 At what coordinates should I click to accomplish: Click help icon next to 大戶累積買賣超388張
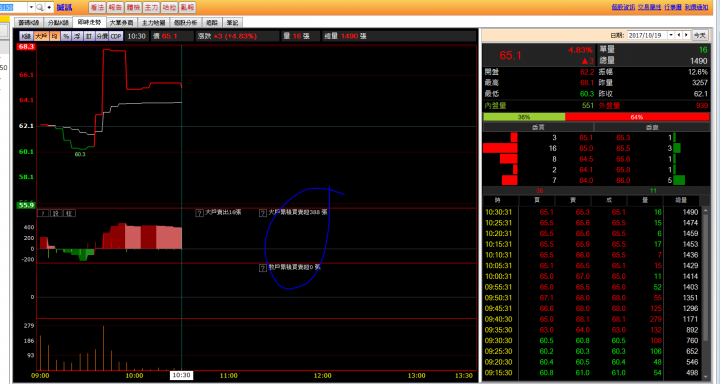click(x=263, y=213)
